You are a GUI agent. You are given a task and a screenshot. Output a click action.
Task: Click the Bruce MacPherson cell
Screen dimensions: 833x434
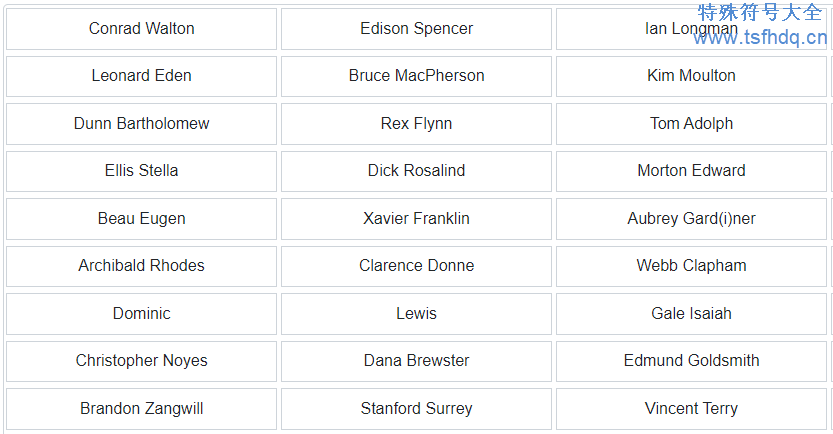point(416,76)
